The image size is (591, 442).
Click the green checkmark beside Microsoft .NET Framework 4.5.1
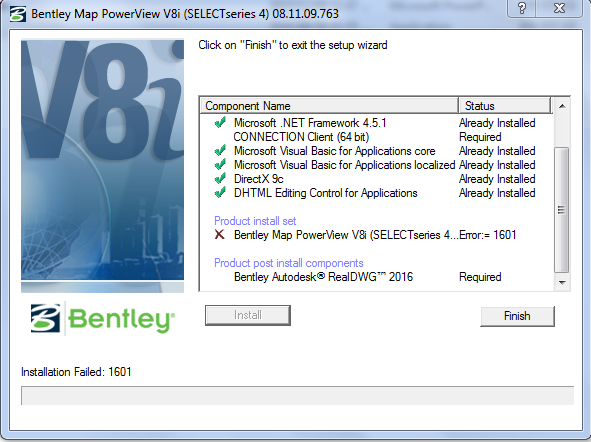[220, 122]
